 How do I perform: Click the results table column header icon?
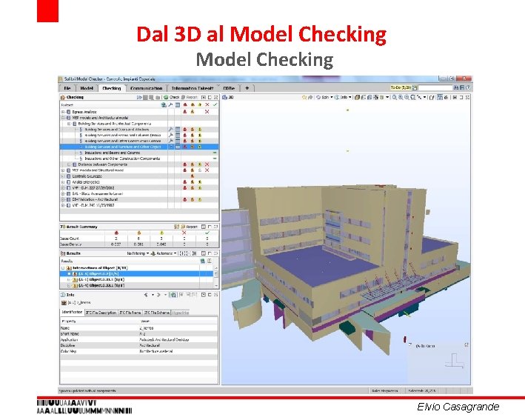click(178, 105)
